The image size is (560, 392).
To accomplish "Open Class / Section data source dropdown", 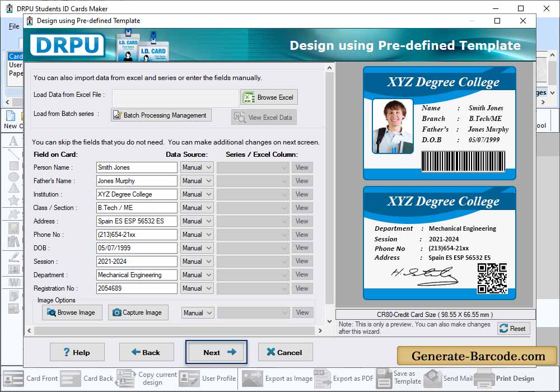I will (x=197, y=208).
